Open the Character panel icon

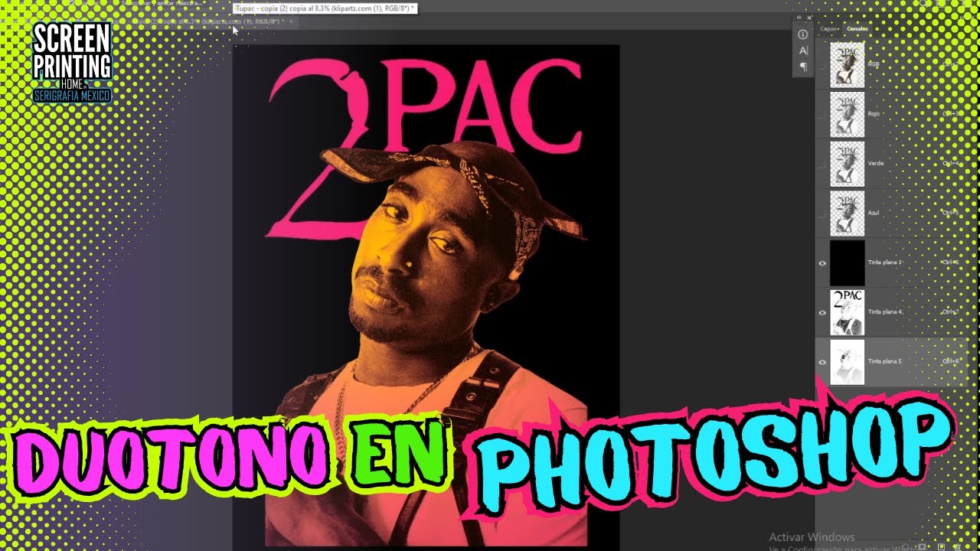pos(802,51)
